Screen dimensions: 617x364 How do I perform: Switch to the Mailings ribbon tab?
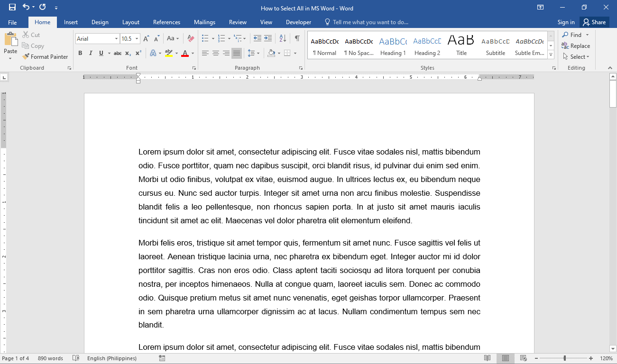coord(204,22)
